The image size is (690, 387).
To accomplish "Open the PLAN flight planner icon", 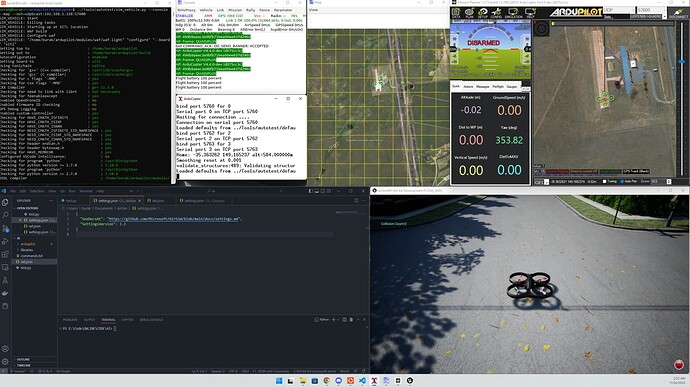I will (x=470, y=13).
